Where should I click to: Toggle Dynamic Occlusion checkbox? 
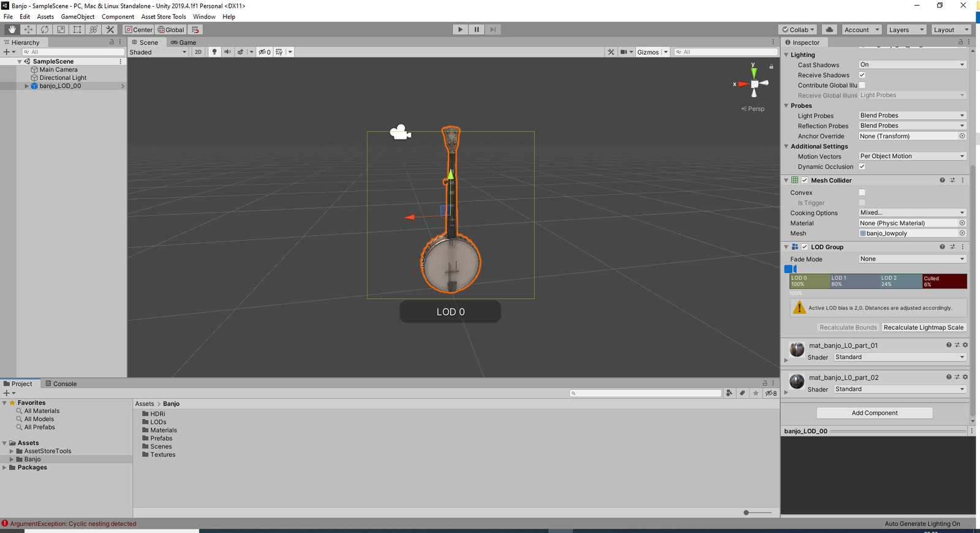tap(862, 167)
